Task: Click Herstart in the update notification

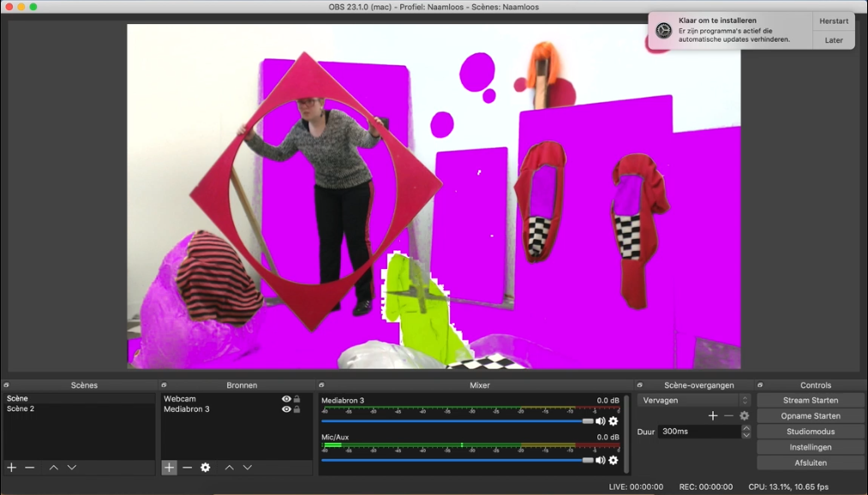Action: [833, 21]
